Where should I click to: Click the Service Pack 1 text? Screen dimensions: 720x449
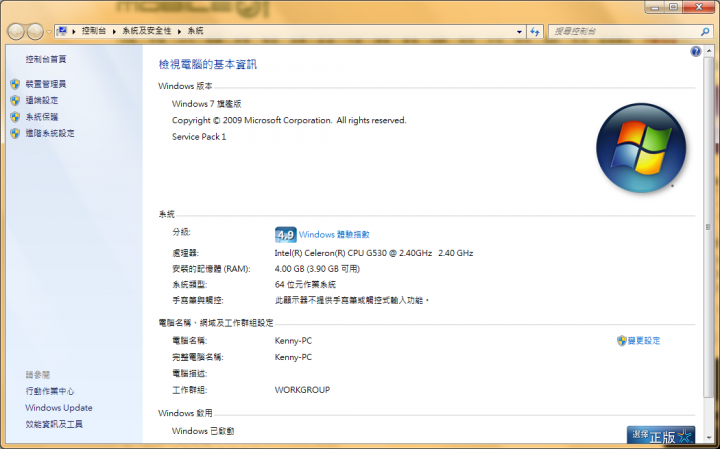coord(199,137)
